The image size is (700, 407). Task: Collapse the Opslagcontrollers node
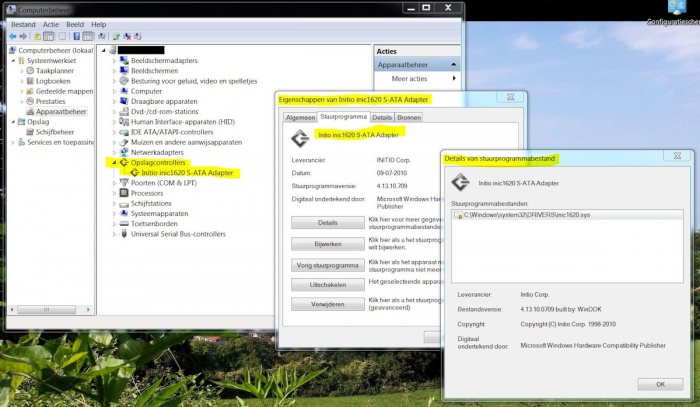tap(114, 162)
